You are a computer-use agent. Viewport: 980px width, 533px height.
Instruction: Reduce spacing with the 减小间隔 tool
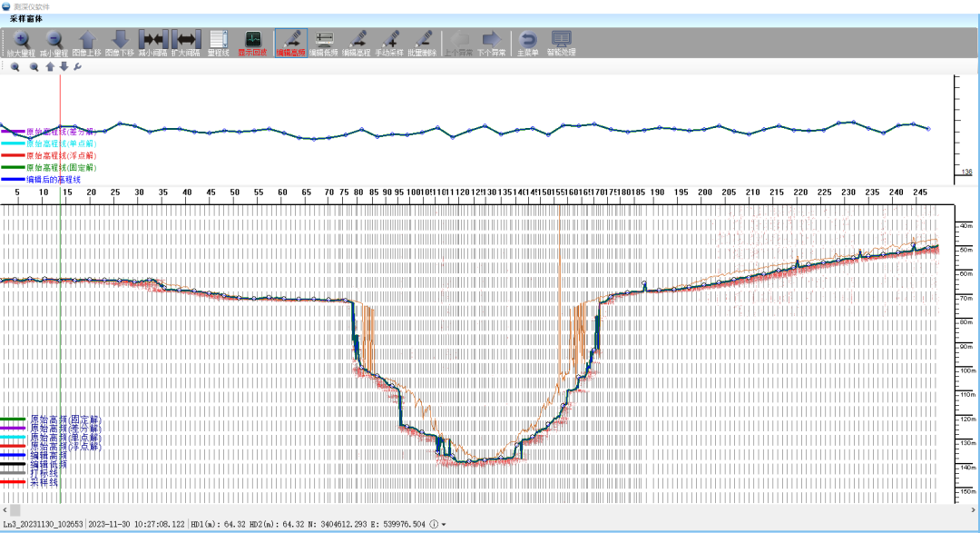click(153, 44)
